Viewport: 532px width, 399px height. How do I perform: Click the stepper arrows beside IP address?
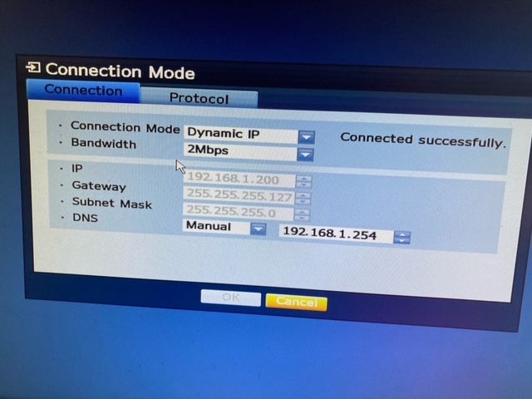click(303, 181)
